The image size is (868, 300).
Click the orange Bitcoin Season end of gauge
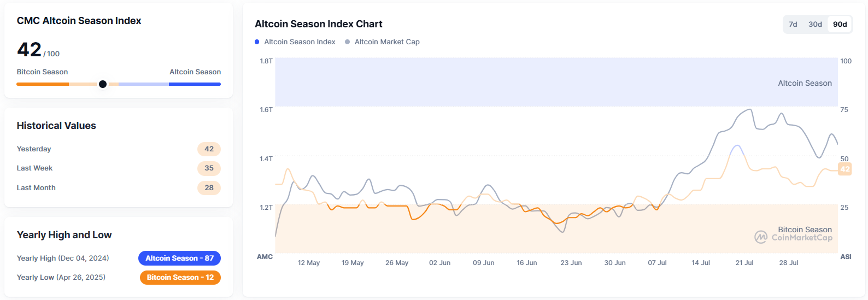pos(43,84)
